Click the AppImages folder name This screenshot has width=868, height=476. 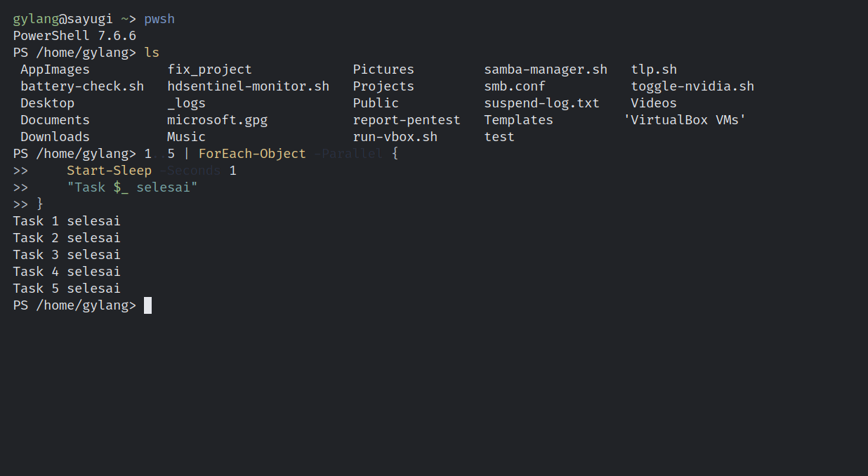55,70
